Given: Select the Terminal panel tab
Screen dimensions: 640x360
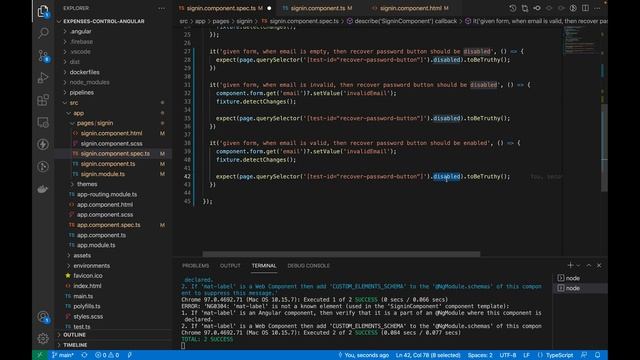Looking at the screenshot, I should [x=264, y=266].
